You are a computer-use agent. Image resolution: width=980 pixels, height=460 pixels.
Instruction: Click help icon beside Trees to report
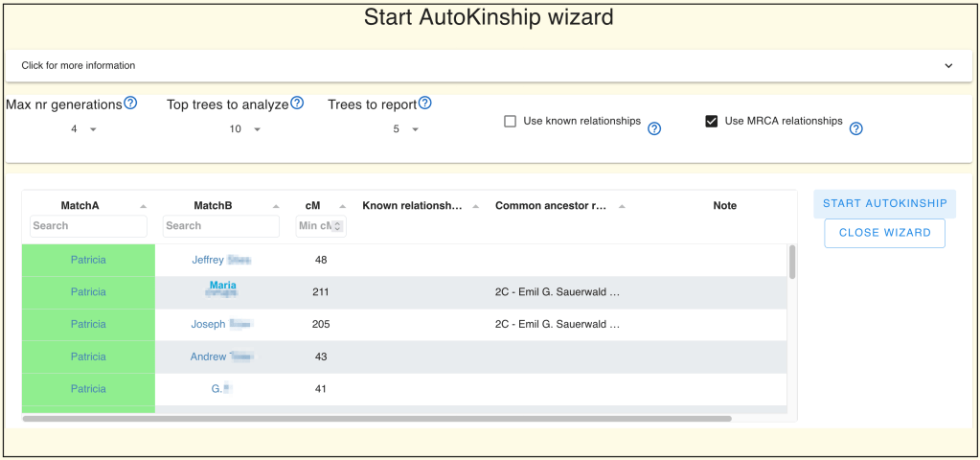tap(424, 103)
